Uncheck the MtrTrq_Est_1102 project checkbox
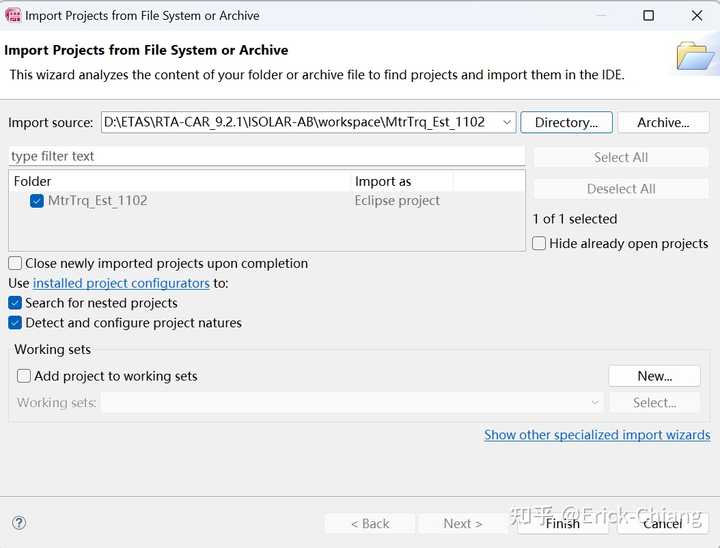Screen dimensions: 720x548 37,201
